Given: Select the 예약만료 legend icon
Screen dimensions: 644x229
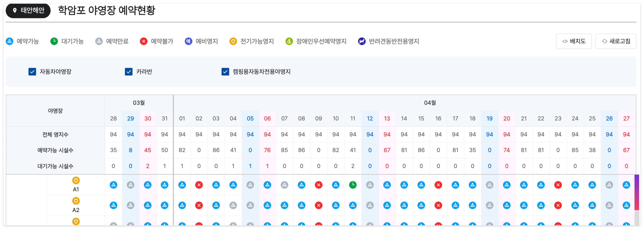Looking at the screenshot, I should (x=99, y=41).
